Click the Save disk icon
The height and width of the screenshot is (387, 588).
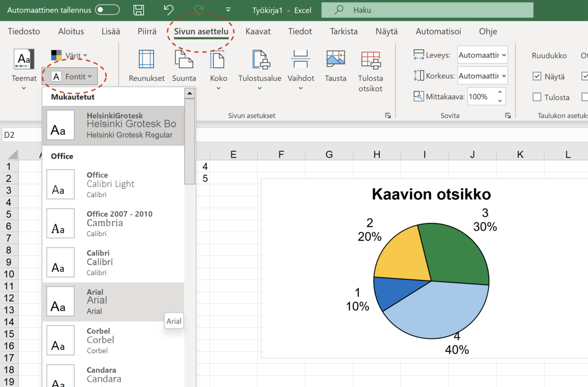coord(139,10)
